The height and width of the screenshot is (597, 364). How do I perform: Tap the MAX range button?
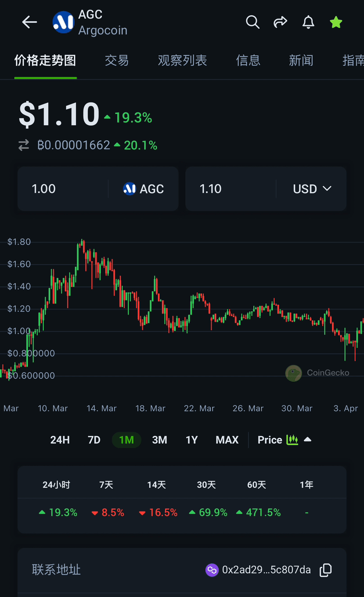click(x=227, y=440)
